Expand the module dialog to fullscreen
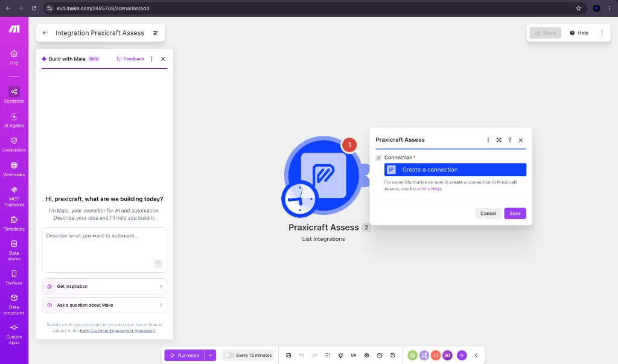618x364 pixels. coord(499,140)
